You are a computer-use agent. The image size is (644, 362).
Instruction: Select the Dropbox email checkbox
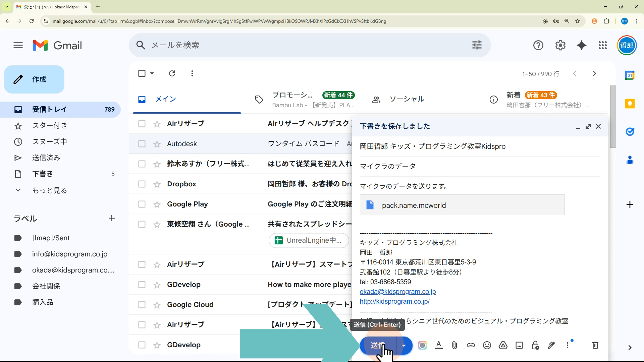(142, 184)
